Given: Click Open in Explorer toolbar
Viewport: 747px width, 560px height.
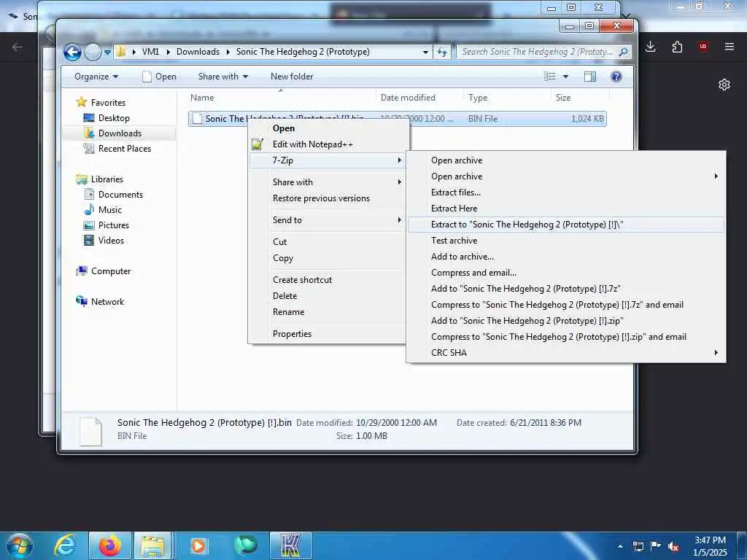Looking at the screenshot, I should pyautogui.click(x=160, y=77).
